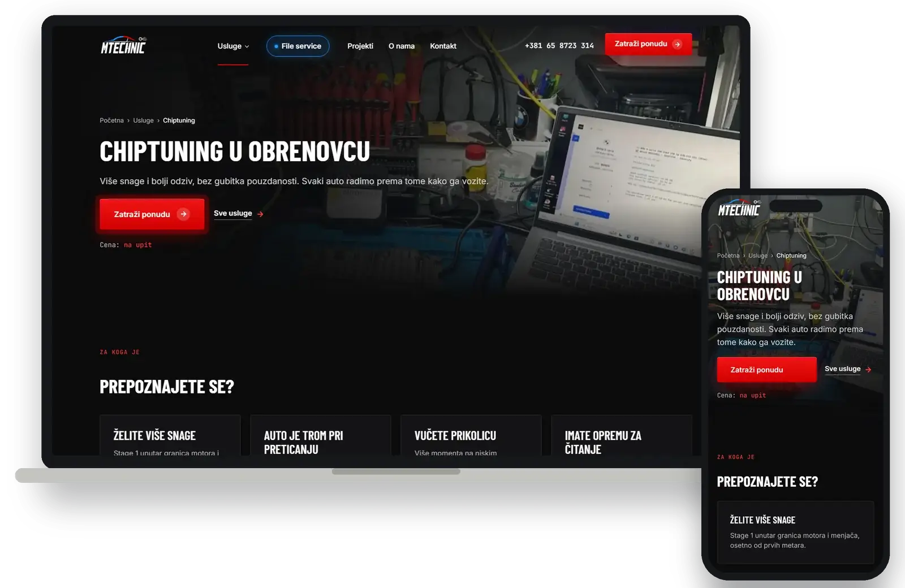Click the 'na upit' price text on phone
This screenshot has width=905, height=588.
(x=752, y=396)
